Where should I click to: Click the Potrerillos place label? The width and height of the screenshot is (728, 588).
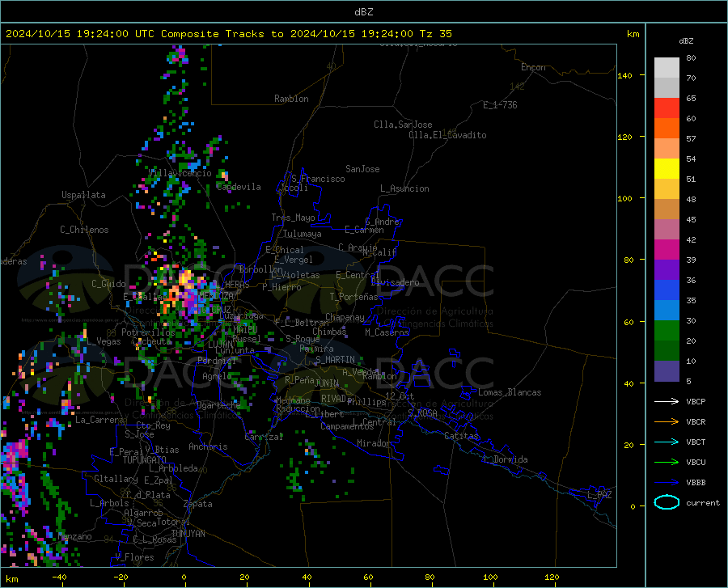click(x=148, y=332)
